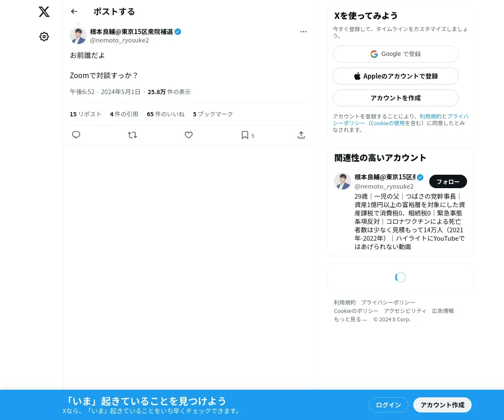View the 65 件のいいね likes
The height and width of the screenshot is (420, 504).
tap(165, 114)
